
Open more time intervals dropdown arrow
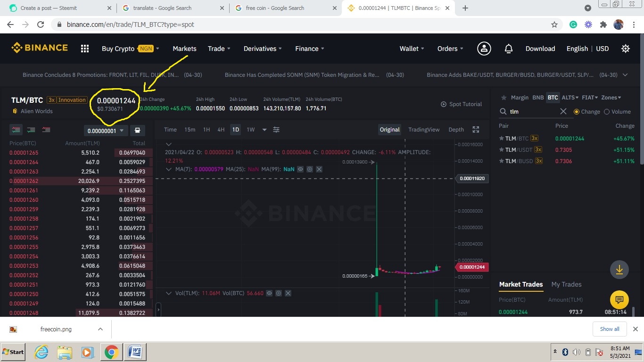264,130
